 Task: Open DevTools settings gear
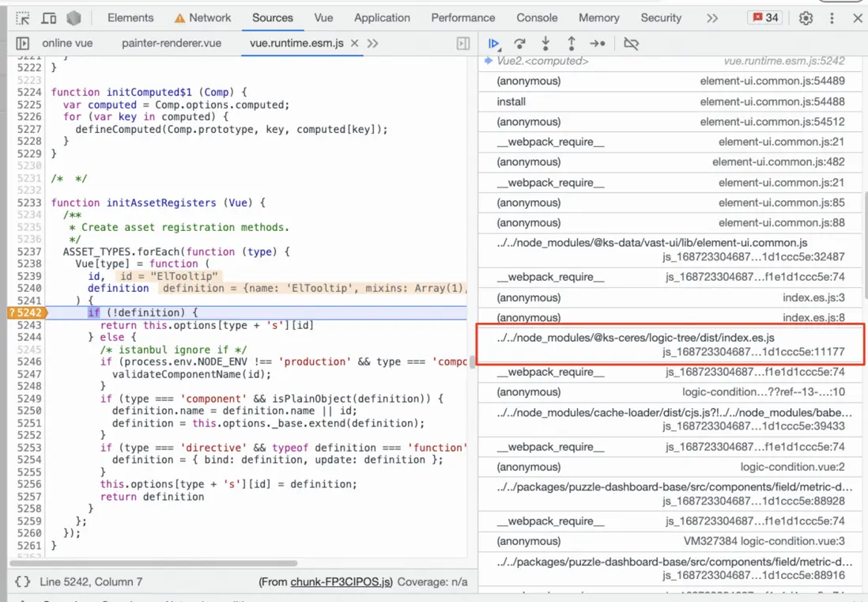point(806,18)
